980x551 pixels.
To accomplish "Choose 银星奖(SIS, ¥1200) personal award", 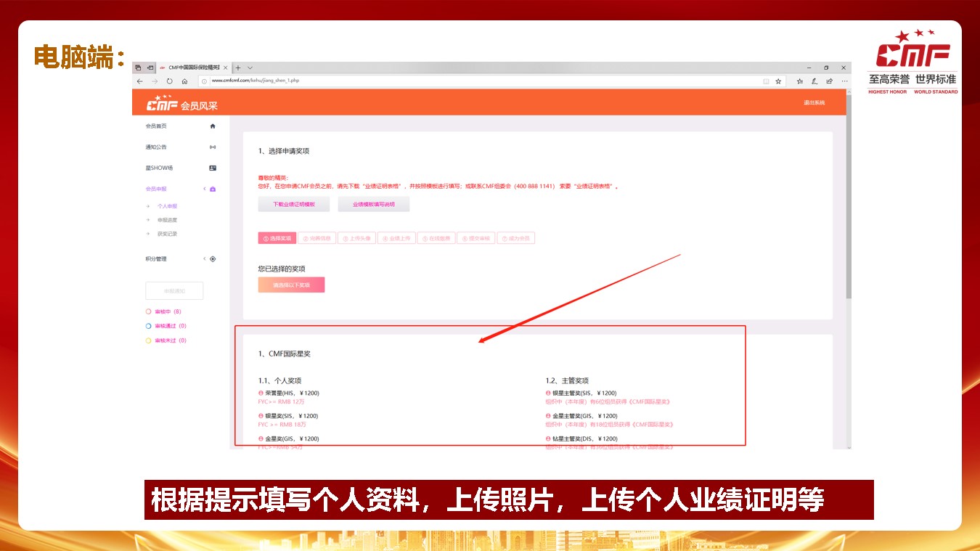I will point(288,416).
